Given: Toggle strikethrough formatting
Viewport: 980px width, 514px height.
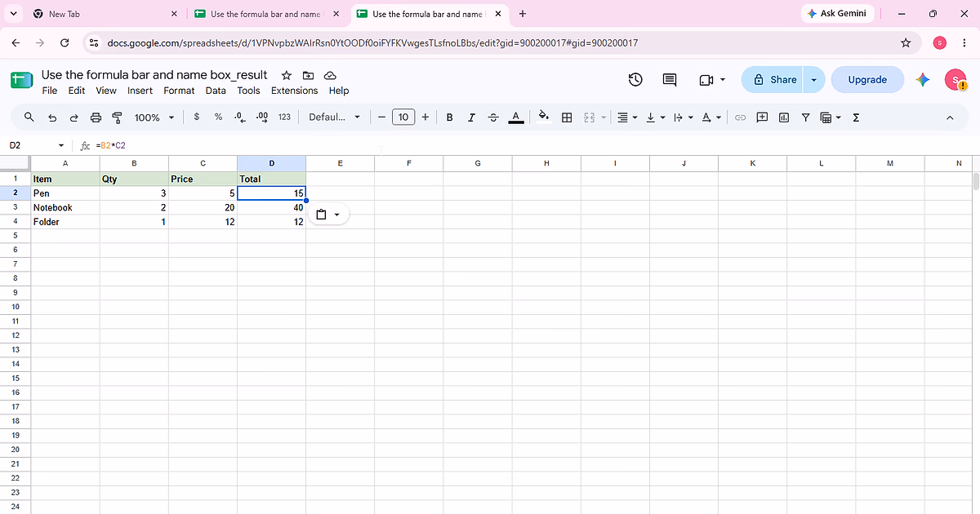Looking at the screenshot, I should coord(493,117).
